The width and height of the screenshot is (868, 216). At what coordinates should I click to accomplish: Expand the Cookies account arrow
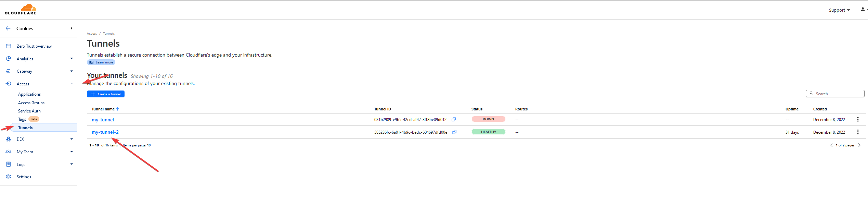tap(72, 28)
